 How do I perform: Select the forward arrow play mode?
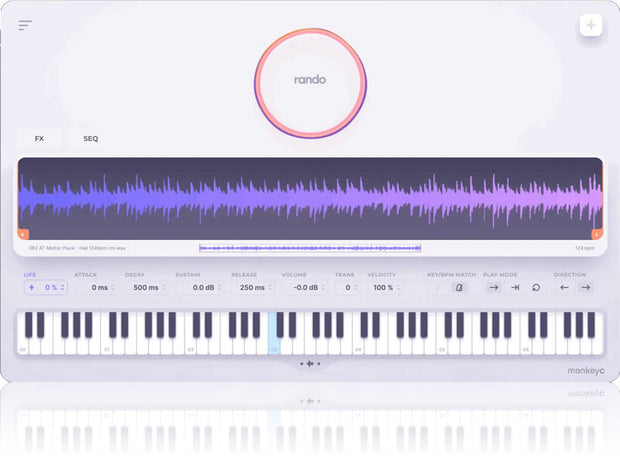(x=493, y=288)
